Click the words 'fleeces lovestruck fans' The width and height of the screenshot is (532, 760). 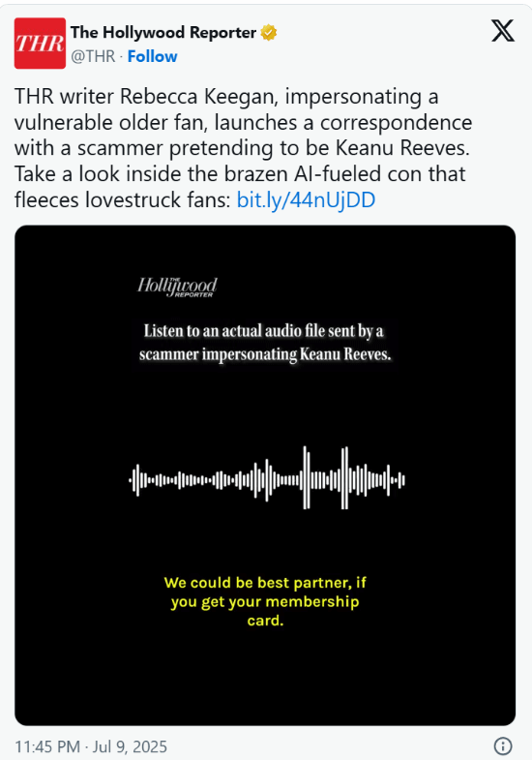pos(123,199)
